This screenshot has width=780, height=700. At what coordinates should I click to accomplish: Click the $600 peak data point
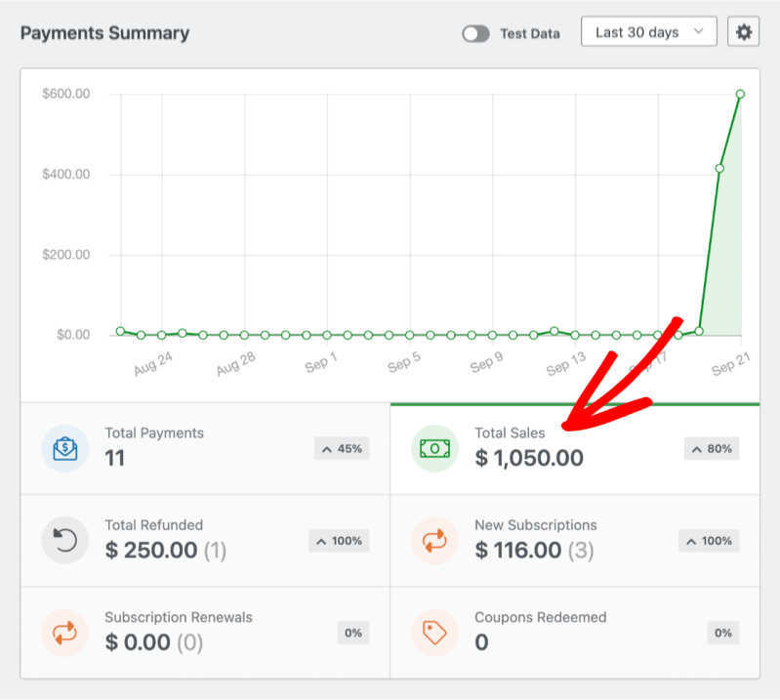740,94
